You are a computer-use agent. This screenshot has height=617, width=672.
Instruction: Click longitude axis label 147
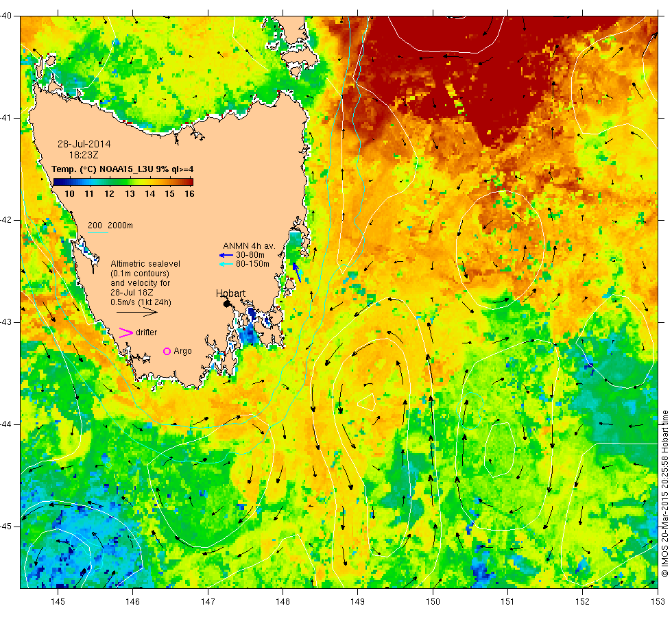tap(208, 602)
